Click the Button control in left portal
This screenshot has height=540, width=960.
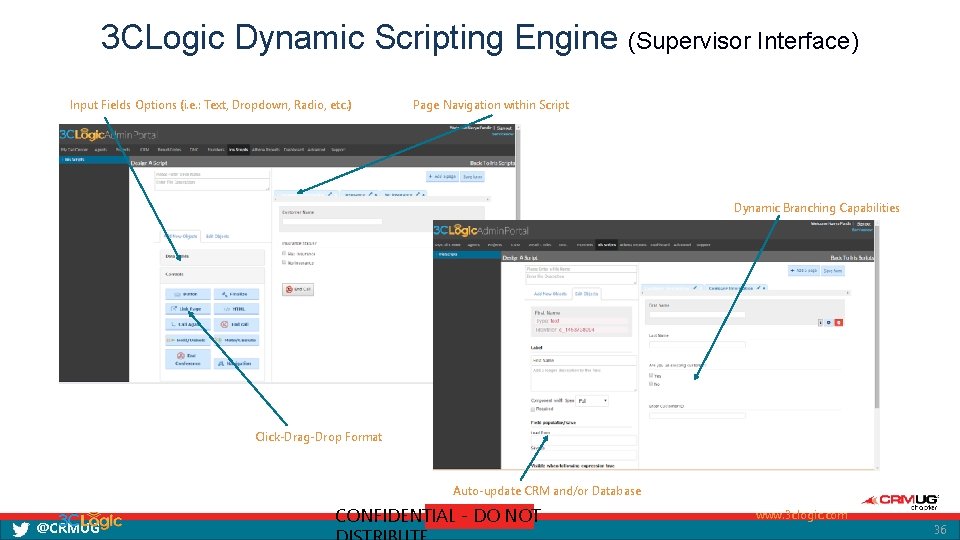188,294
